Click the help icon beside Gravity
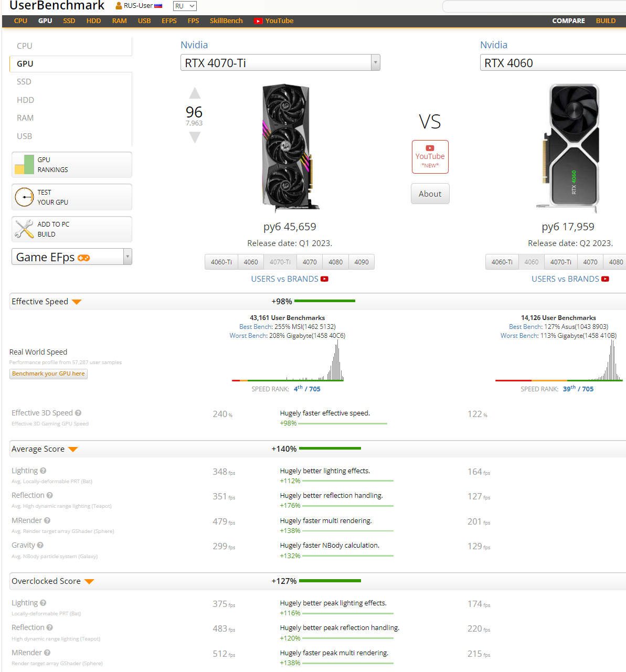 40,545
